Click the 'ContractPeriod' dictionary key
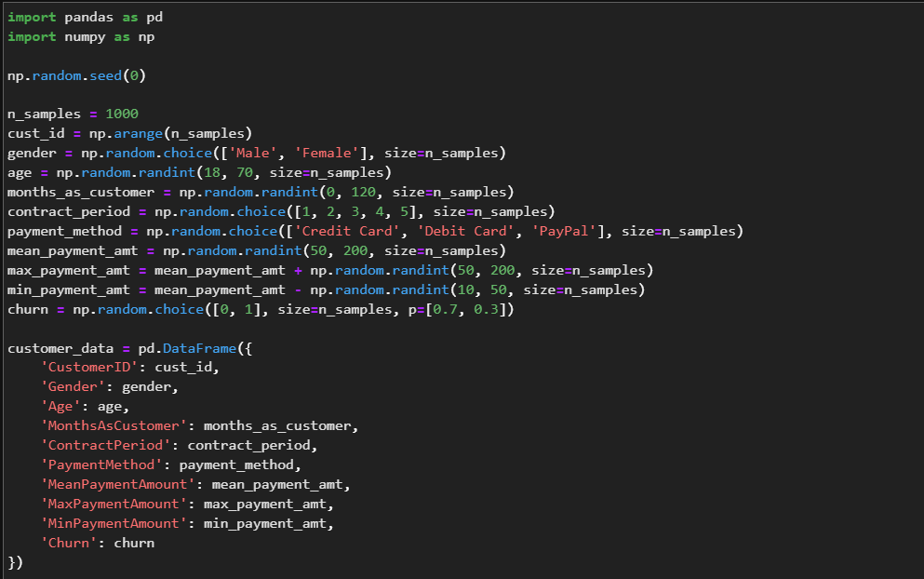The width and height of the screenshot is (924, 579). click(x=105, y=445)
